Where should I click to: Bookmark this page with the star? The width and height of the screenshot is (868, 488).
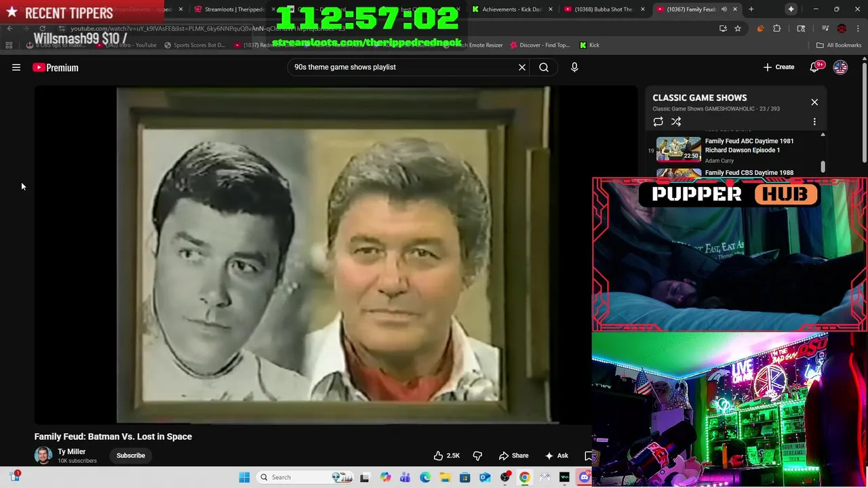[x=738, y=28]
